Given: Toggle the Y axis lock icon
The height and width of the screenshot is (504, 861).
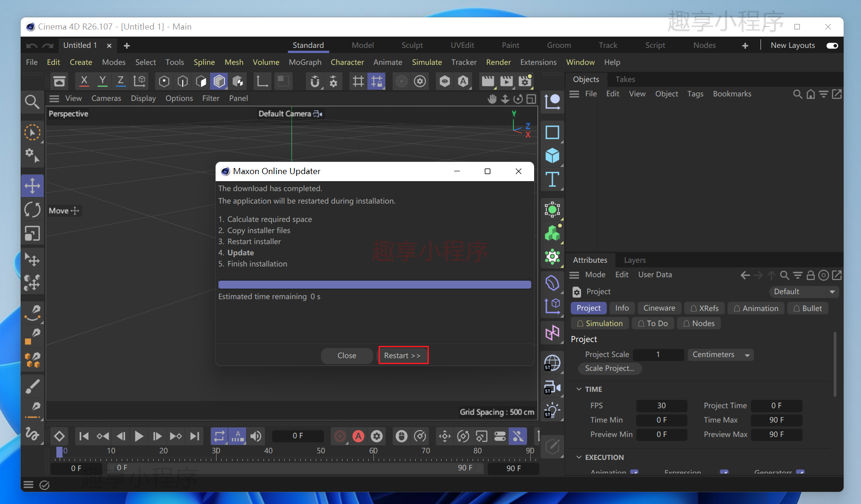Looking at the screenshot, I should 102,81.
